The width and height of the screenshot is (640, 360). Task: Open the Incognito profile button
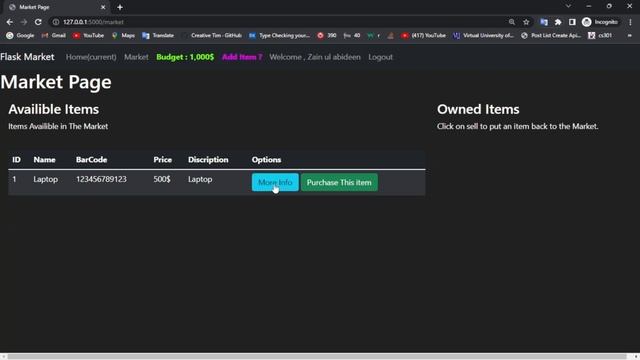click(x=600, y=22)
